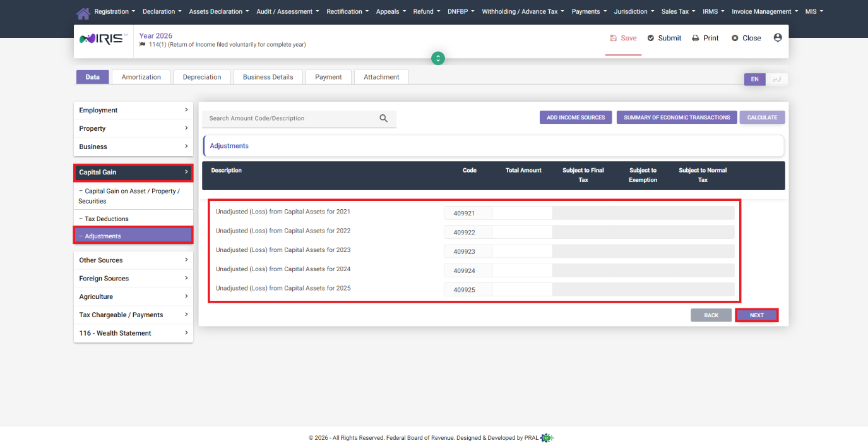Expand the Foreign Sources section
The height and width of the screenshot is (448, 868).
point(133,278)
